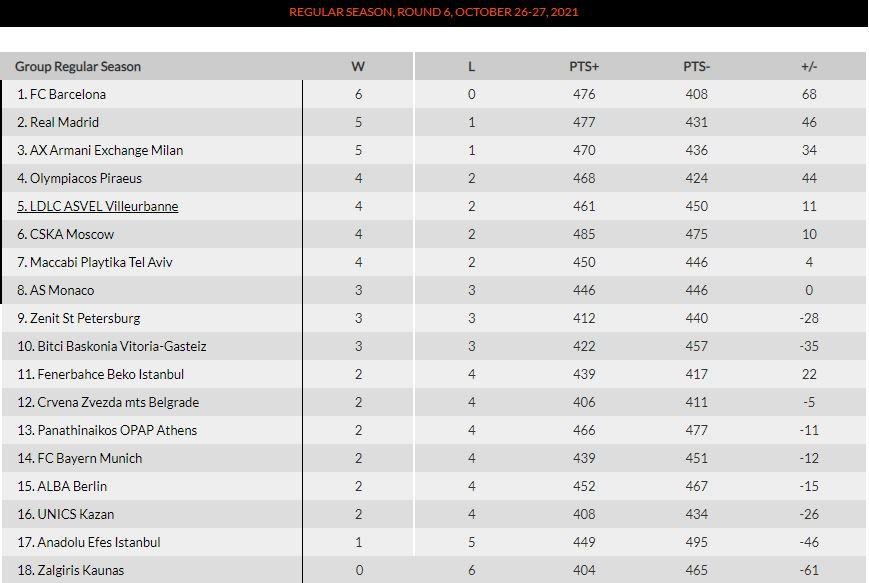Click AS Monaco team name
The image size is (869, 583).
coord(55,290)
